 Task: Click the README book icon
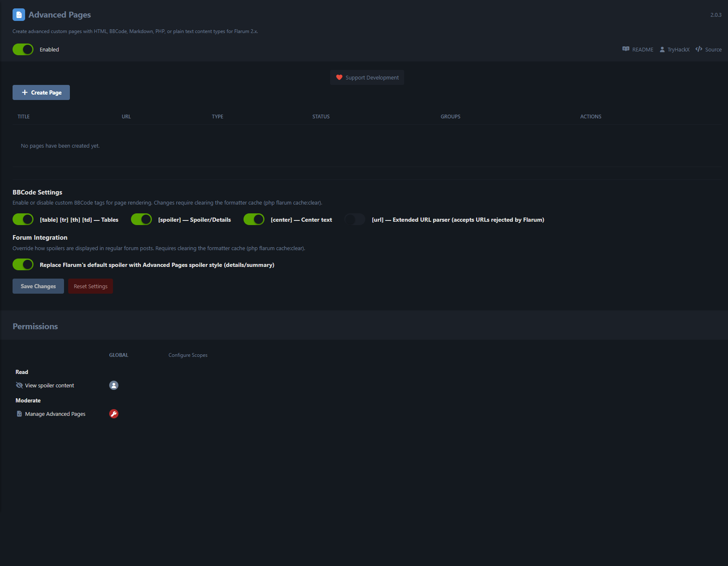point(626,49)
